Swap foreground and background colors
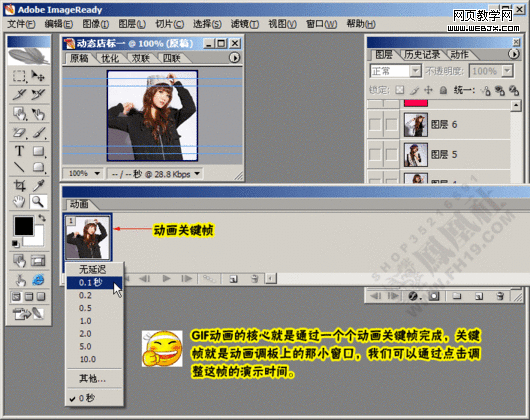Image resolution: width=530 pixels, height=420 pixels. (42, 218)
